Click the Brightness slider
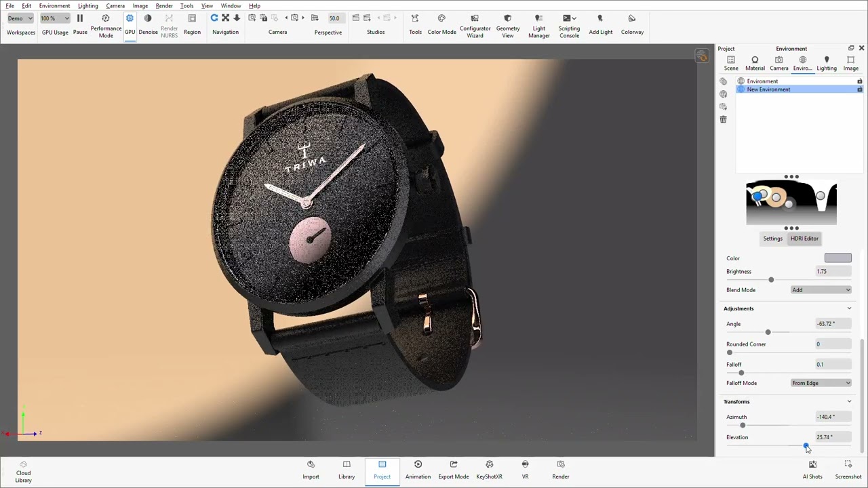The image size is (868, 488). [789, 280]
